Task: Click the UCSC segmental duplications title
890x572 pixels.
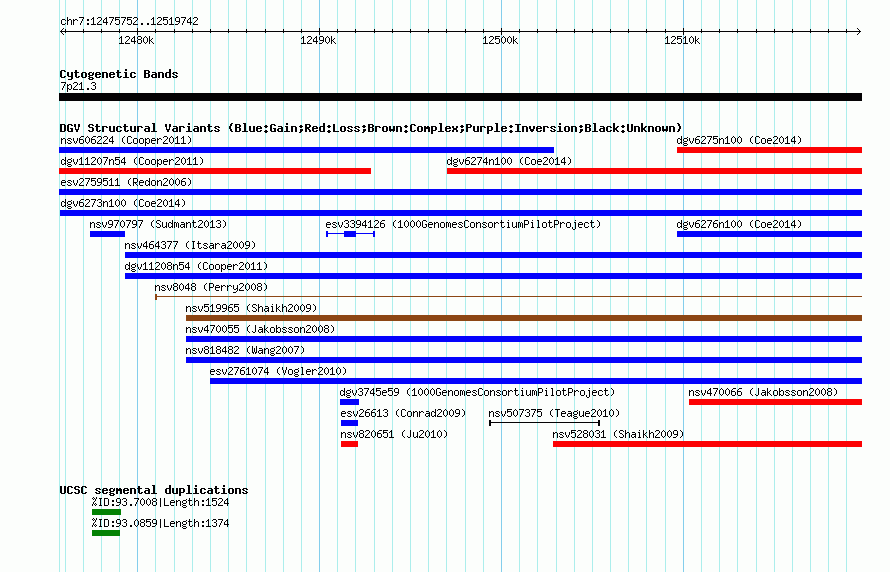Action: click(x=154, y=490)
